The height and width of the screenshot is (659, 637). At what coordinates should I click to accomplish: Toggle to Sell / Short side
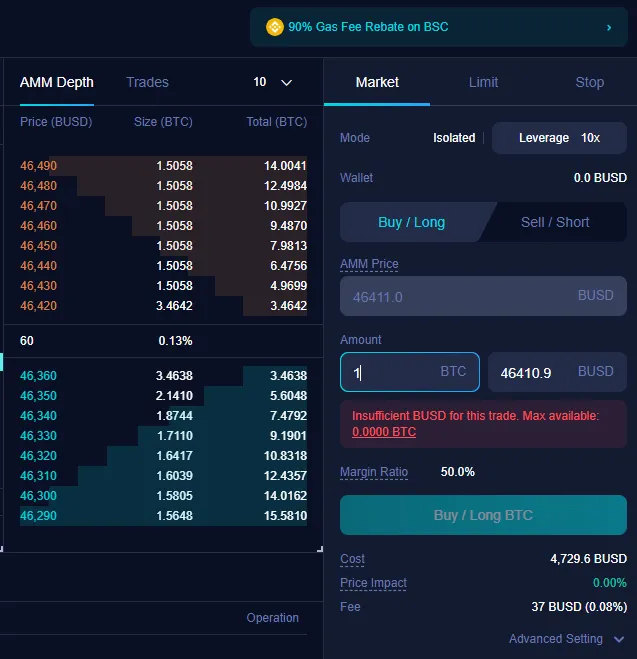tap(555, 222)
